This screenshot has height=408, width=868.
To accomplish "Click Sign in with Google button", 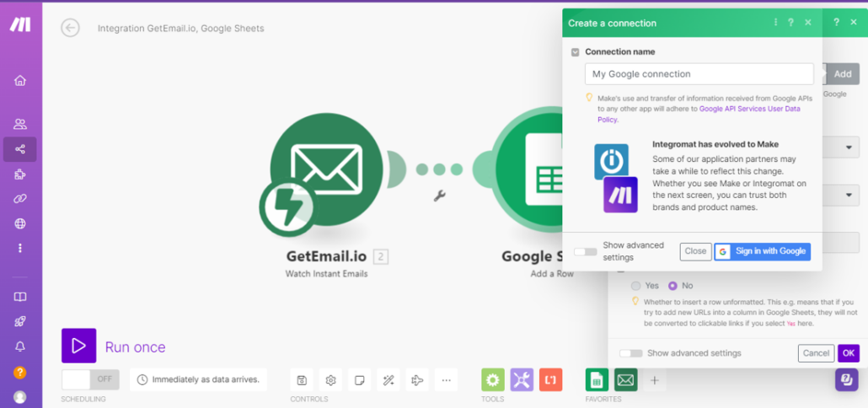I will pos(763,251).
